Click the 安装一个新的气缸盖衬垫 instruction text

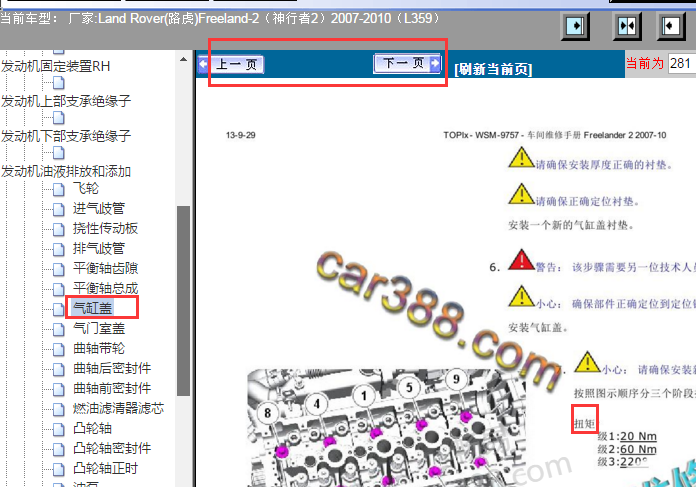tap(571, 226)
